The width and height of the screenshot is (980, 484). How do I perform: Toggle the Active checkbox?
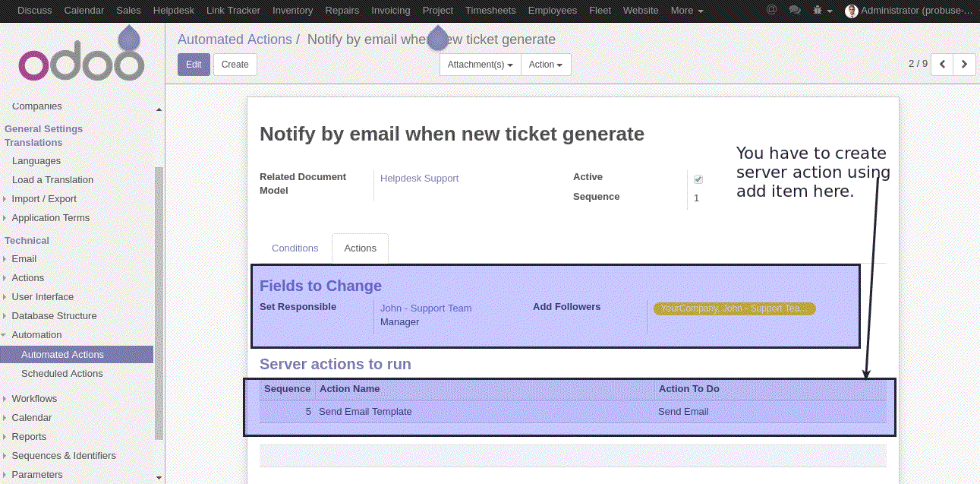(698, 179)
